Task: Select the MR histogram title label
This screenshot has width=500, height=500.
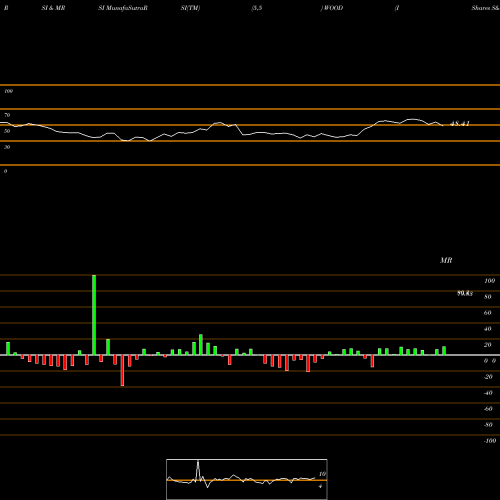Action: [x=446, y=260]
